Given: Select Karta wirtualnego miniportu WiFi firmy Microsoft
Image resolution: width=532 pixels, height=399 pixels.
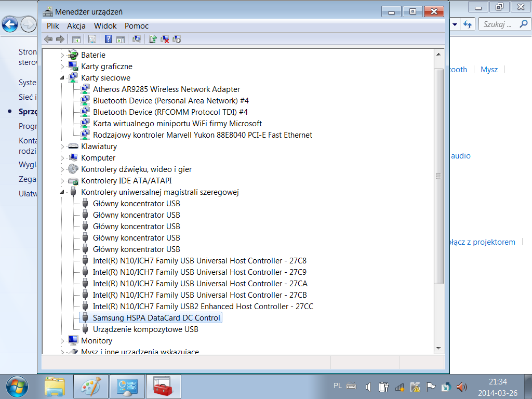Looking at the screenshot, I should click(178, 124).
